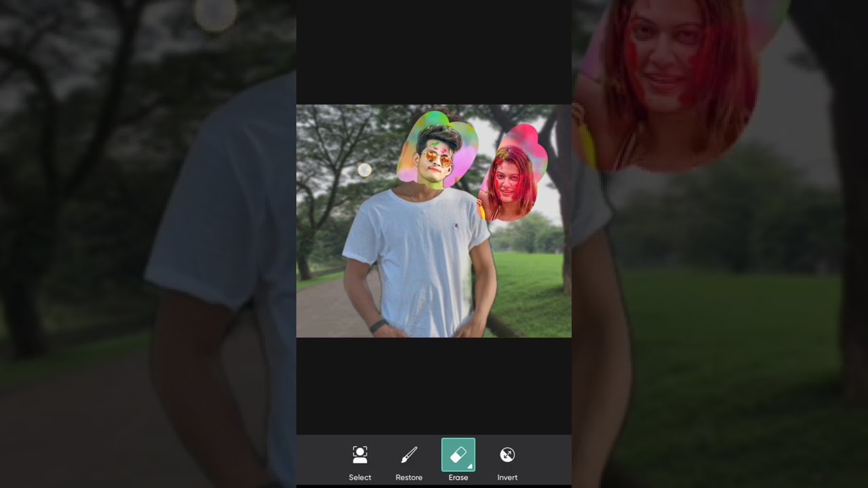Choose the Restore brush tool
This screenshot has height=488, width=868.
click(409, 463)
